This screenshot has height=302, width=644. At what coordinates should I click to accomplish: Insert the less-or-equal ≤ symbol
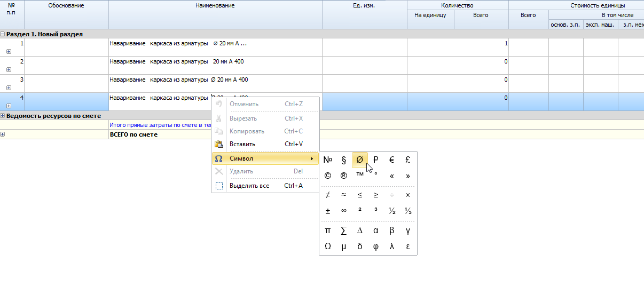pyautogui.click(x=360, y=195)
